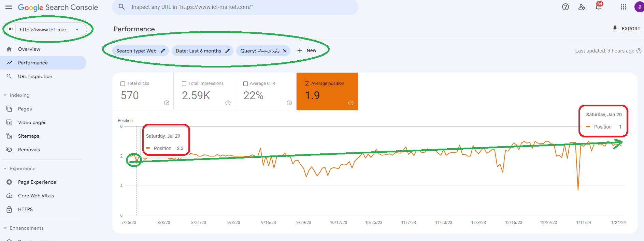
Task: Enable the Total impressions checkbox
Action: pos(184,84)
